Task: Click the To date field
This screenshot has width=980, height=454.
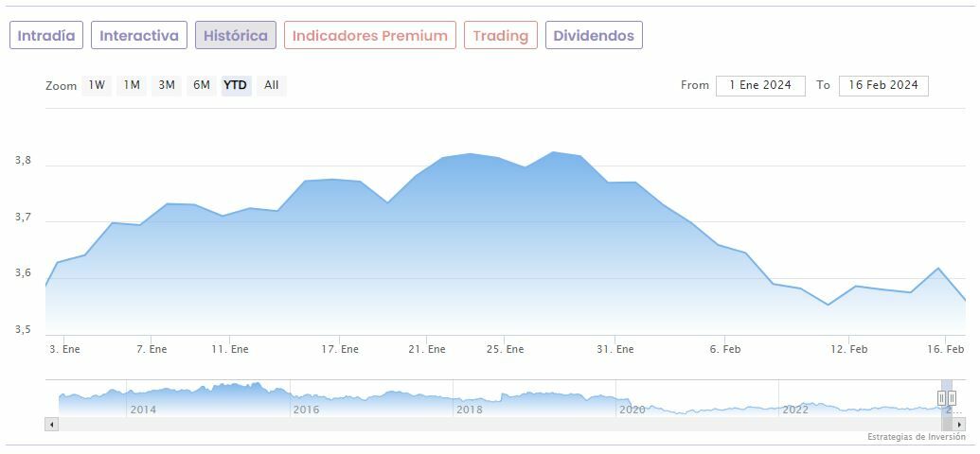Action: pos(883,85)
